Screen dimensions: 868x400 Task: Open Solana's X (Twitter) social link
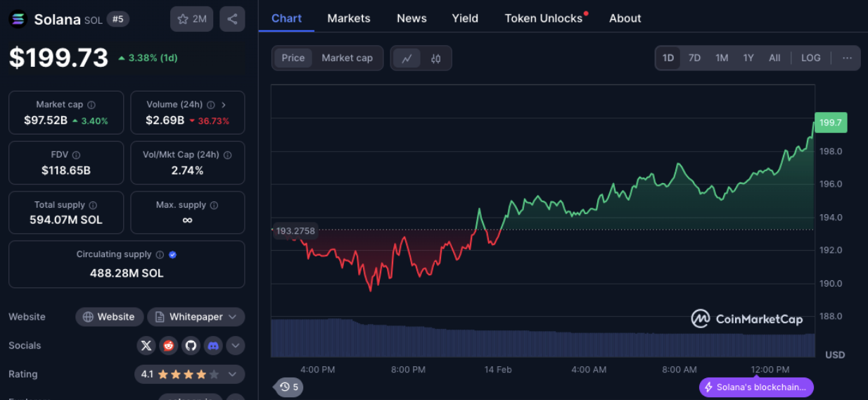click(x=146, y=346)
